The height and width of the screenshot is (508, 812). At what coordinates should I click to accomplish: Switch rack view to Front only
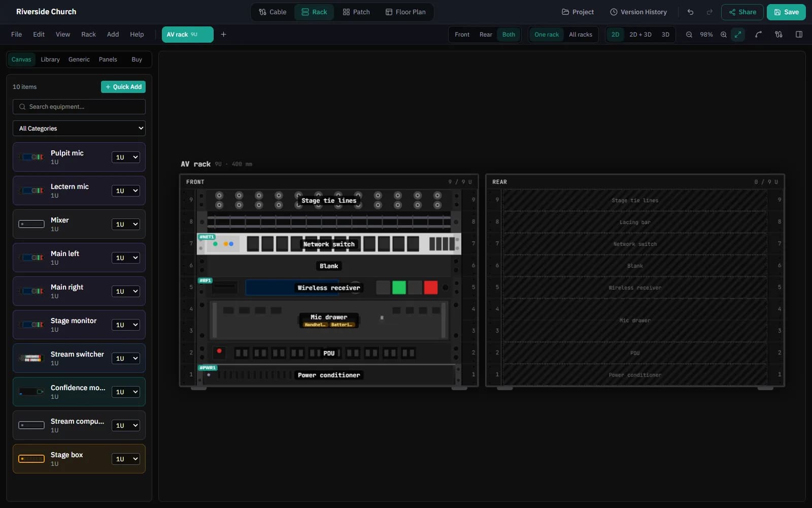click(x=462, y=35)
